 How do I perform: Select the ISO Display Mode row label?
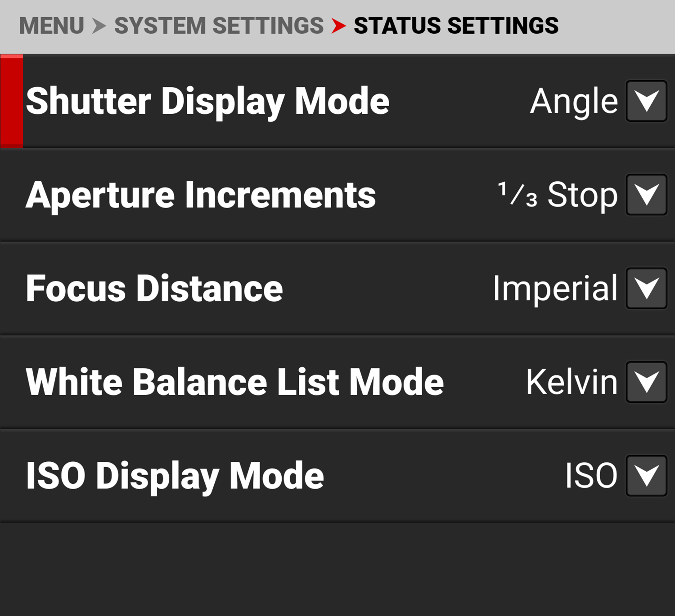(x=175, y=476)
